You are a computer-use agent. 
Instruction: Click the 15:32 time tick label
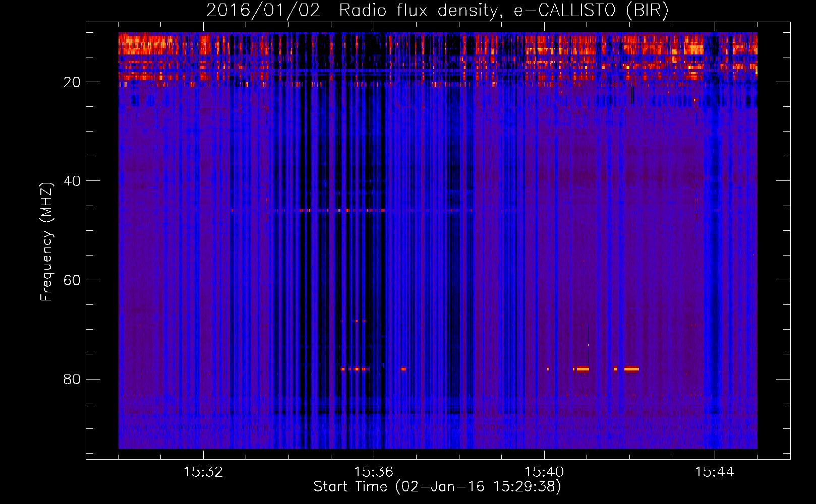coord(203,472)
